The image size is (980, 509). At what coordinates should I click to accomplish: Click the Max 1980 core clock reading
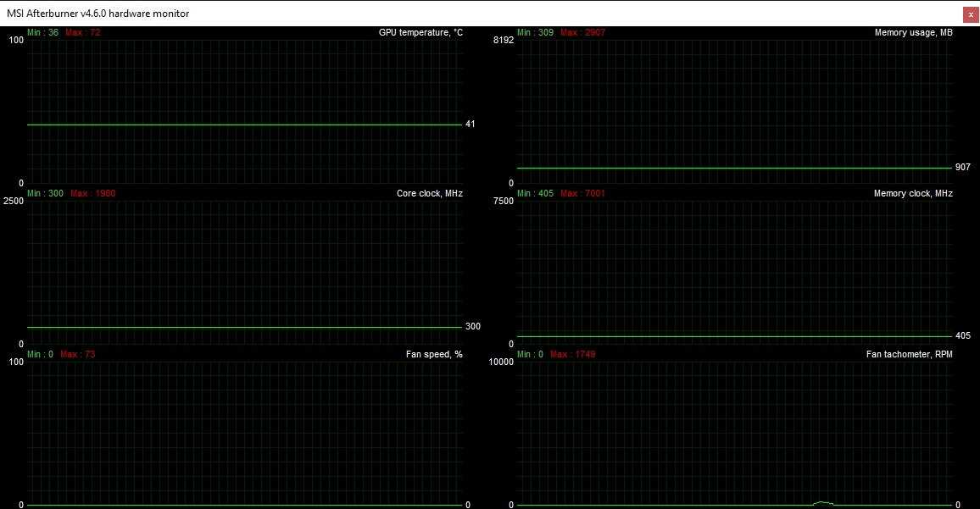[92, 193]
